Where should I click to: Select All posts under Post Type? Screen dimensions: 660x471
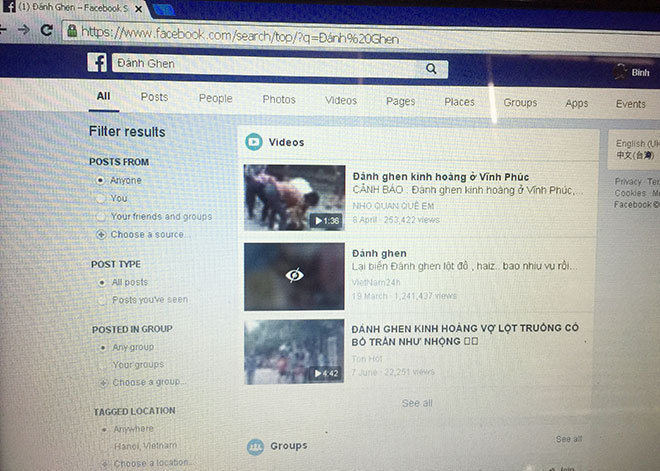point(101,282)
